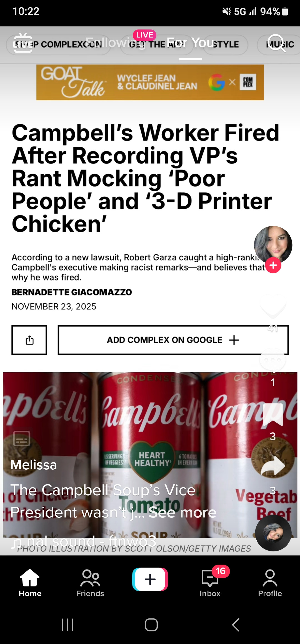Follow Melissa with the red plus badge

click(x=273, y=265)
